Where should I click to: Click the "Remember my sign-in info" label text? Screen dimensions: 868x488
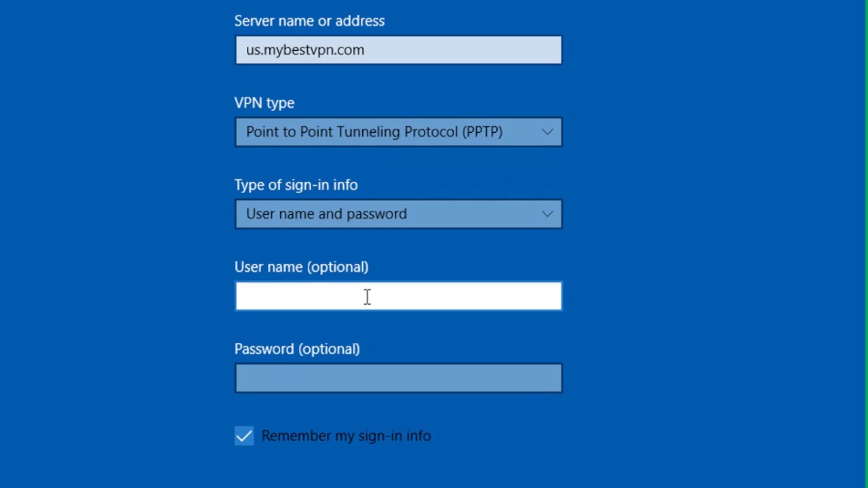point(346,436)
